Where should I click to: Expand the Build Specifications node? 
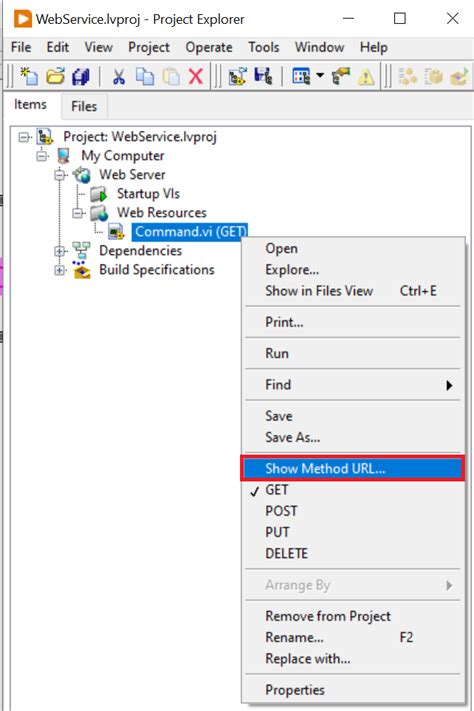tap(60, 270)
